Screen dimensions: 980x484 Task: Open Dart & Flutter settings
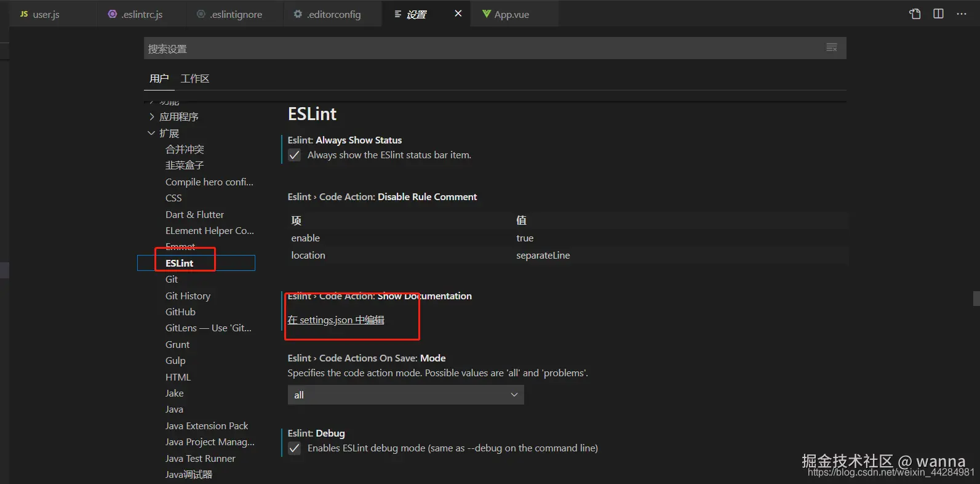tap(194, 215)
